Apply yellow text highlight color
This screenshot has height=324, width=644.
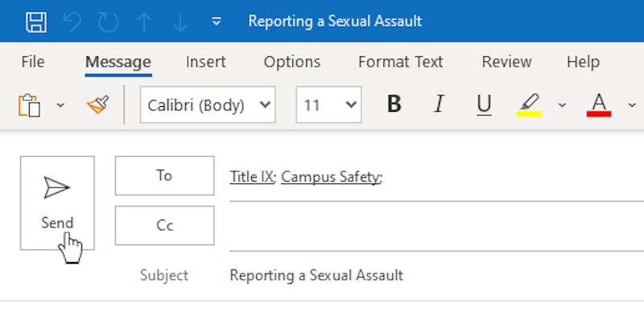(529, 105)
